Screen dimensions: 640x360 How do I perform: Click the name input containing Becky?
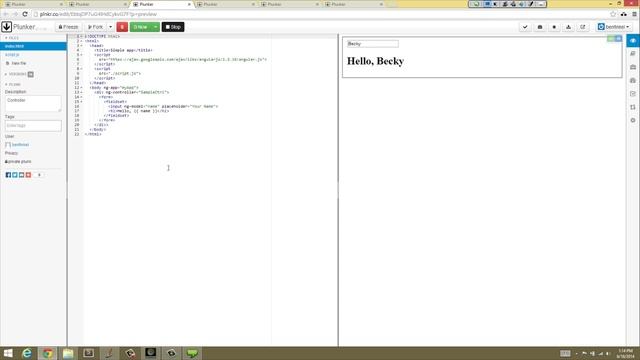(373, 44)
